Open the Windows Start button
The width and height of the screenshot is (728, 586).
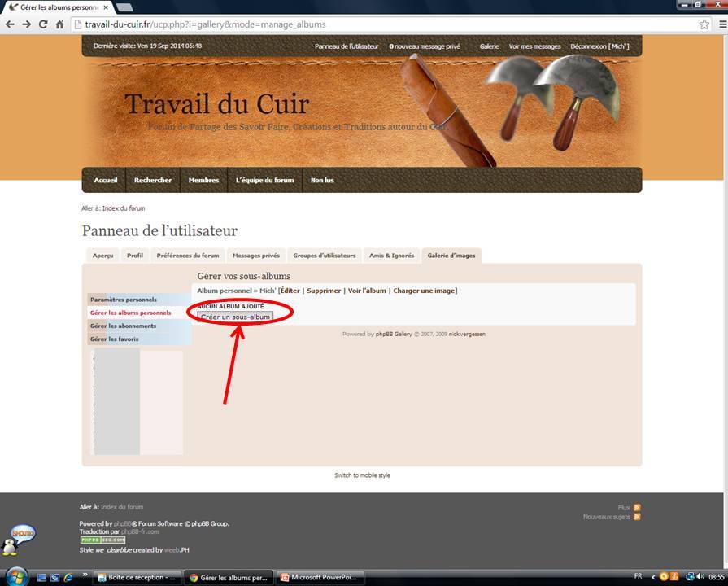point(16,576)
